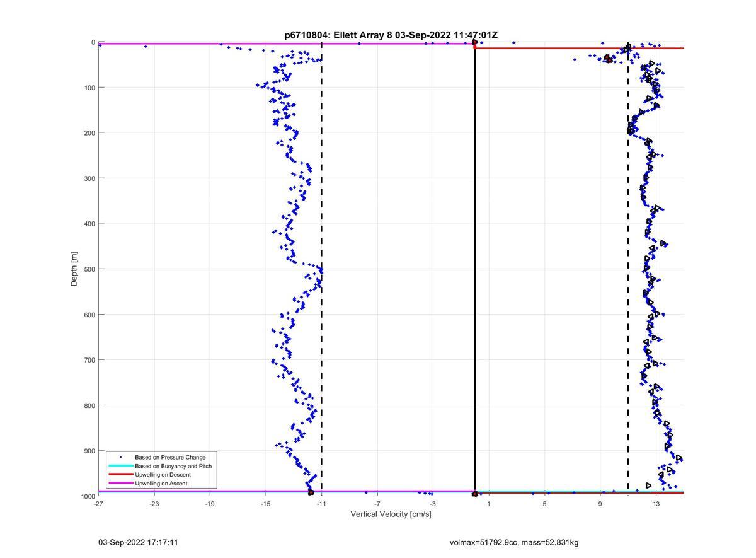Select legend entry 'Based on Buoyancy and Pitch'
Screen dimensions: 756x558
pos(173,466)
